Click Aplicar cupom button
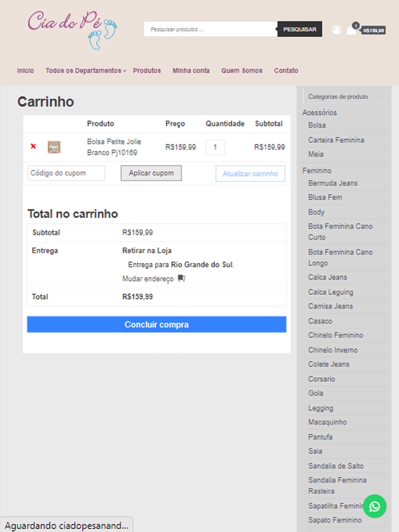The width and height of the screenshot is (399, 532). pos(151,173)
